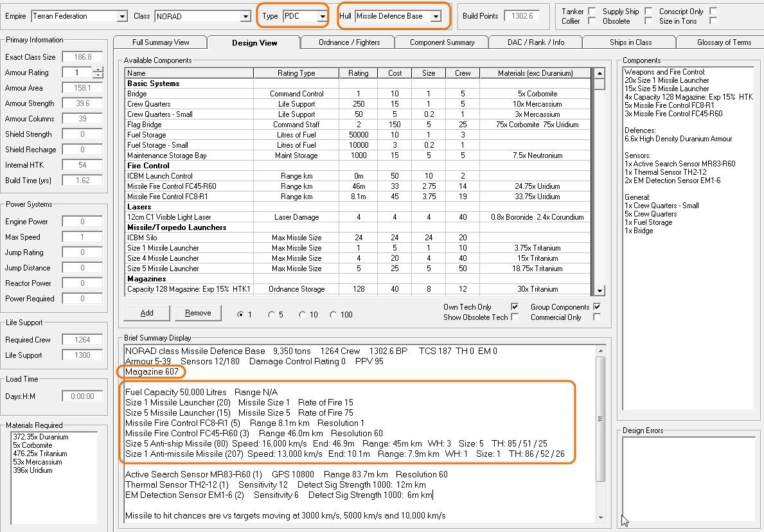Open the Ships in Class tab
The image size is (764, 532).
click(630, 42)
